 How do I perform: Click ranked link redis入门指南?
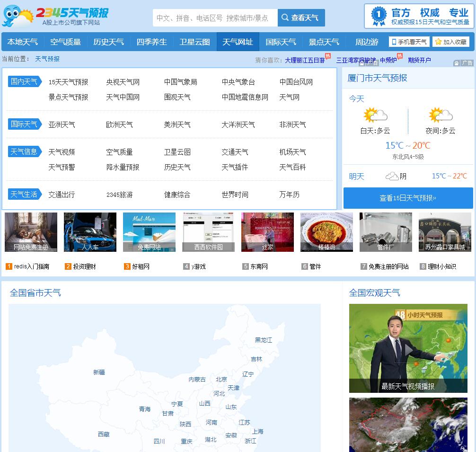(32, 266)
